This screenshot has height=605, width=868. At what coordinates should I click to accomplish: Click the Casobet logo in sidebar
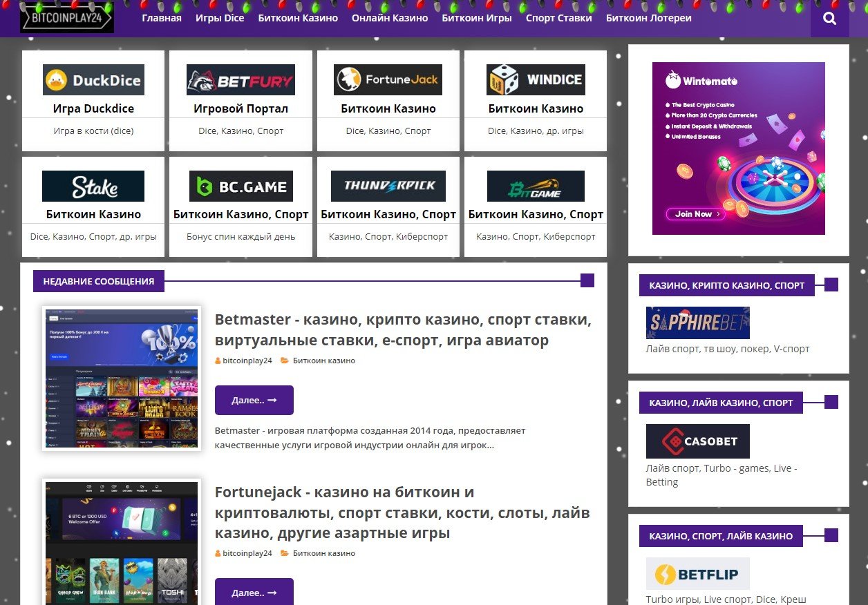698,441
